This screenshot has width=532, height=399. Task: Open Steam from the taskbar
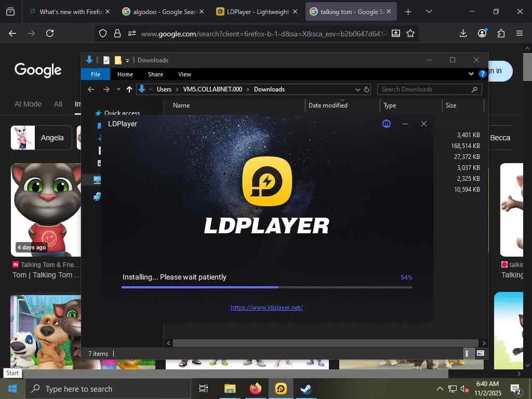306,389
